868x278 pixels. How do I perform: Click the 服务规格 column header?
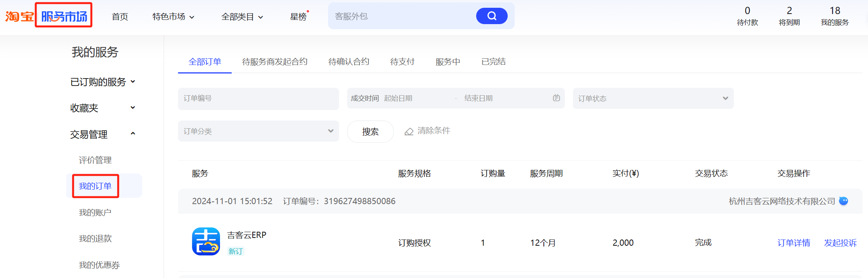(x=414, y=173)
